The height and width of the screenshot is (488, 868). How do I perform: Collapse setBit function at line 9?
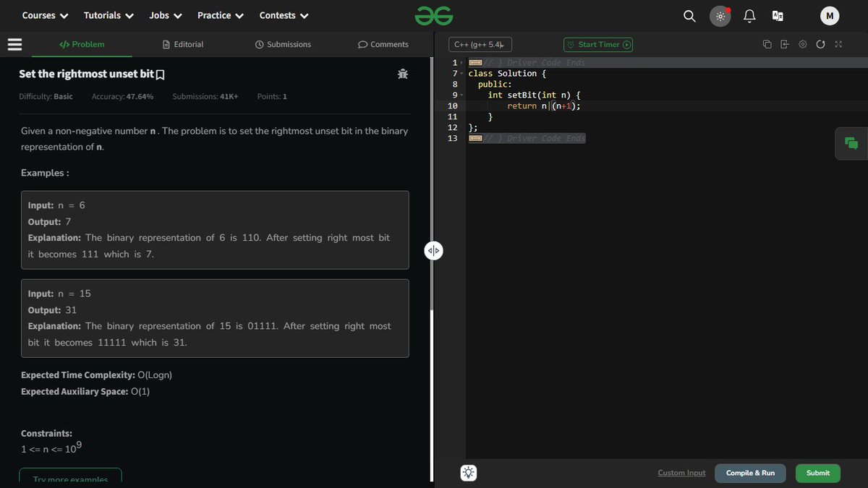pos(462,95)
